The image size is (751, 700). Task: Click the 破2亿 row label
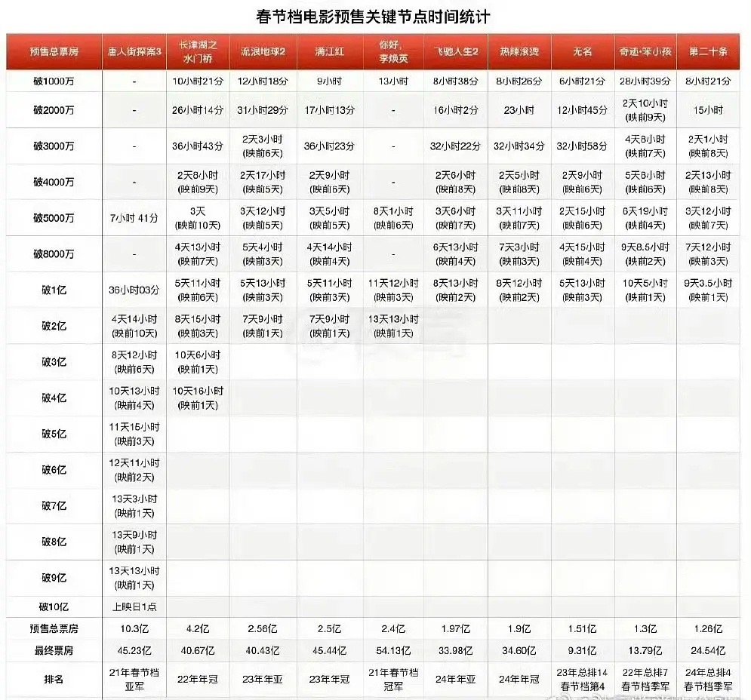coord(54,326)
